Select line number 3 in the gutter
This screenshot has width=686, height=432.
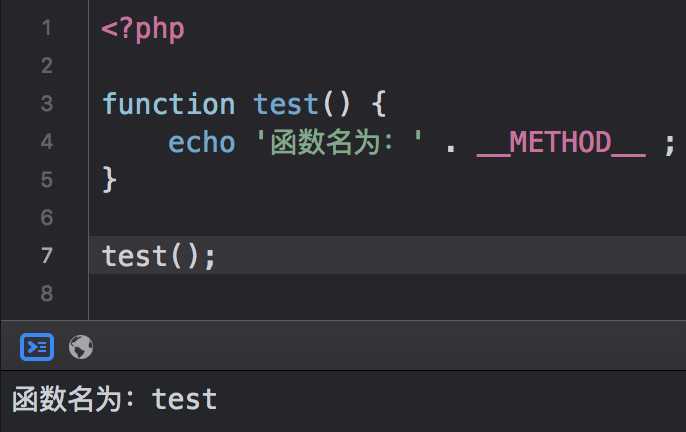pos(47,104)
